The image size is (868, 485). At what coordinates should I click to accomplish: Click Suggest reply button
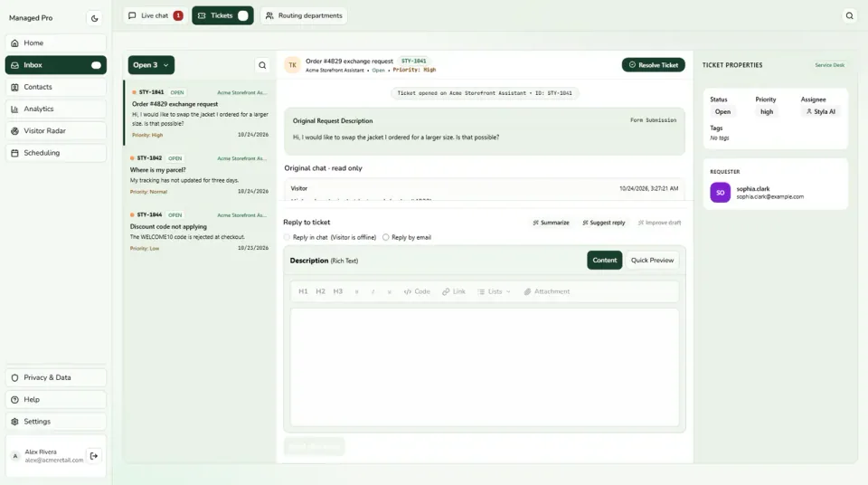603,223
